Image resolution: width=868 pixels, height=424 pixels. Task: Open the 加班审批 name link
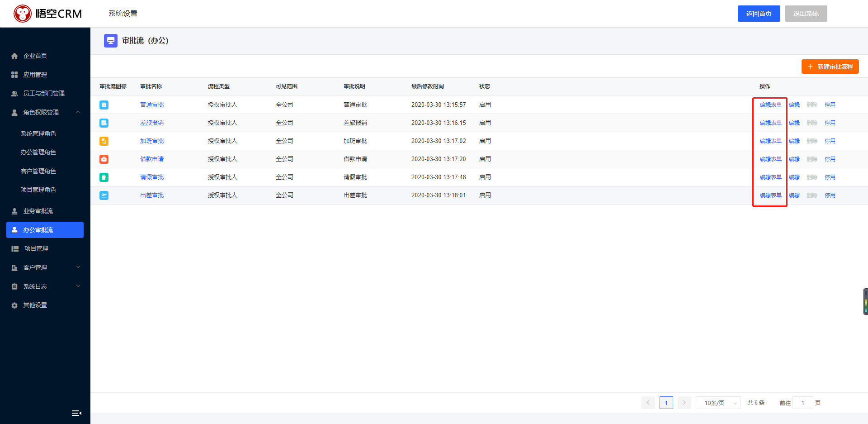click(x=152, y=141)
